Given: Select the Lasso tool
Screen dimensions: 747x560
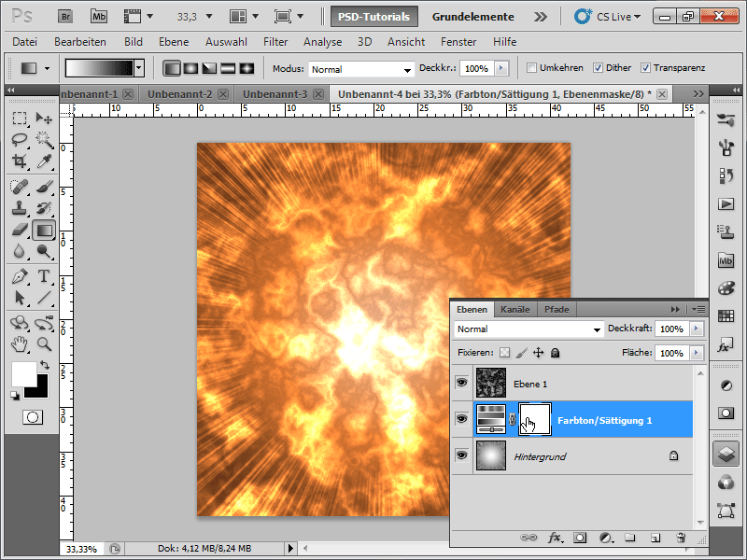Looking at the screenshot, I should tap(19, 140).
